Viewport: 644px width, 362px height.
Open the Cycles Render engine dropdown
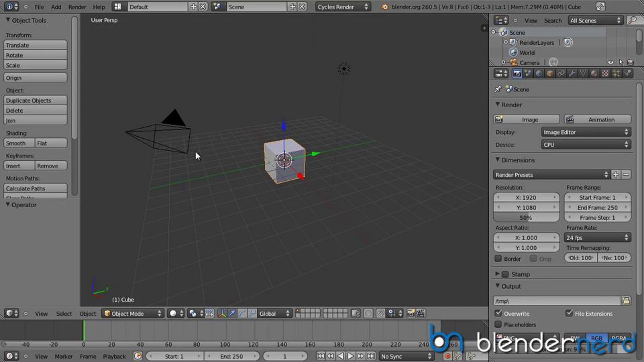click(343, 7)
